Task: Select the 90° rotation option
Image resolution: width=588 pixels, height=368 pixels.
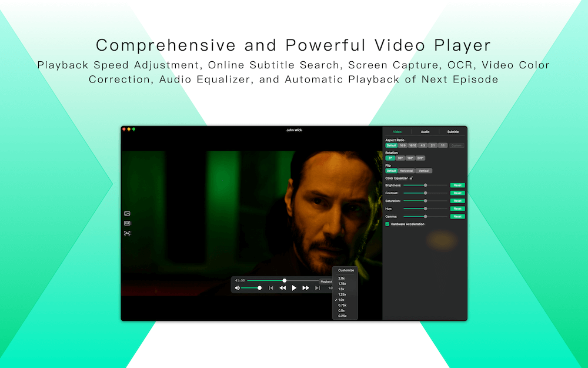Action: point(400,158)
